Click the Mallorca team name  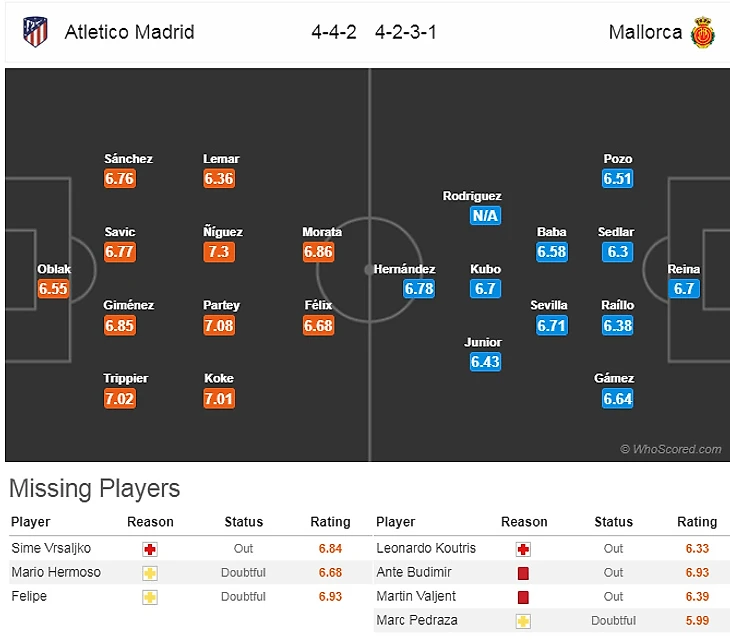pyautogui.click(x=645, y=32)
